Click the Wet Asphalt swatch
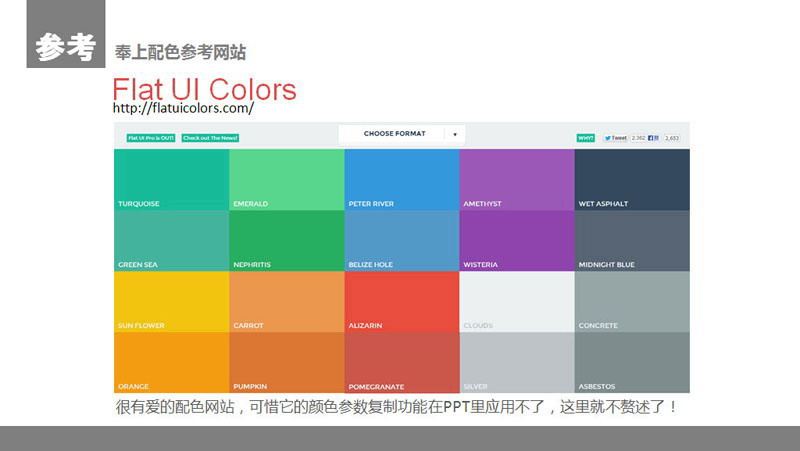Image resolution: width=800 pixels, height=451 pixels. [x=632, y=178]
